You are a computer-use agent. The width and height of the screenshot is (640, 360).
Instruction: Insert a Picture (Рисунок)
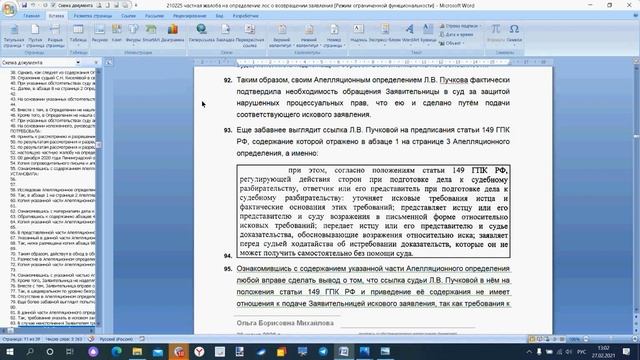click(x=99, y=33)
